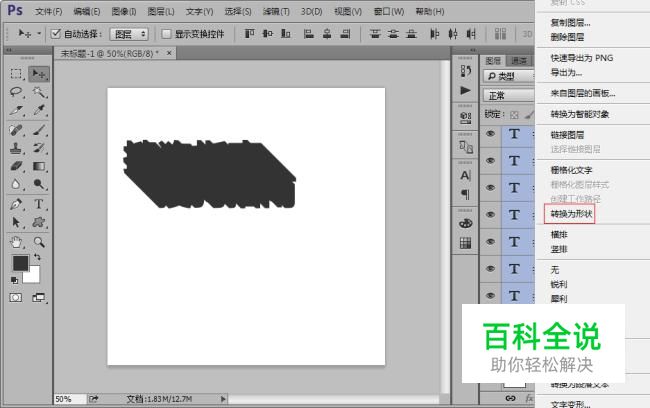Select the Lasso tool

(16, 92)
